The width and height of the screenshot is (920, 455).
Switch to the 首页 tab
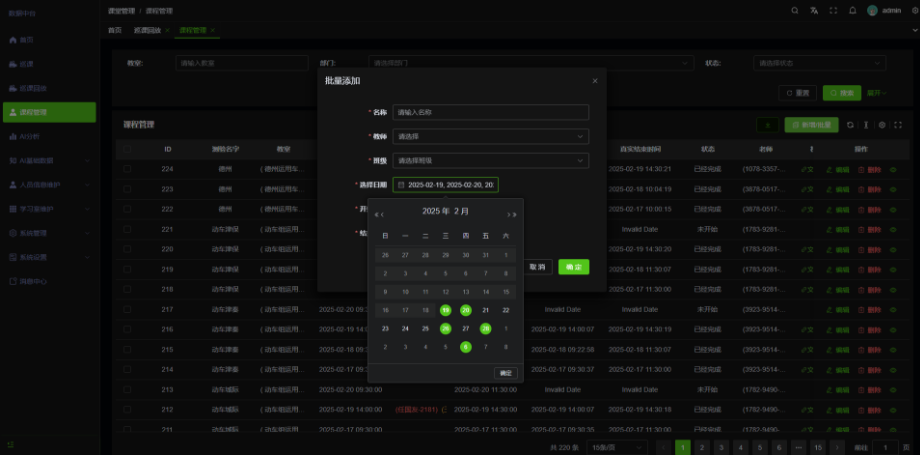[x=115, y=30]
